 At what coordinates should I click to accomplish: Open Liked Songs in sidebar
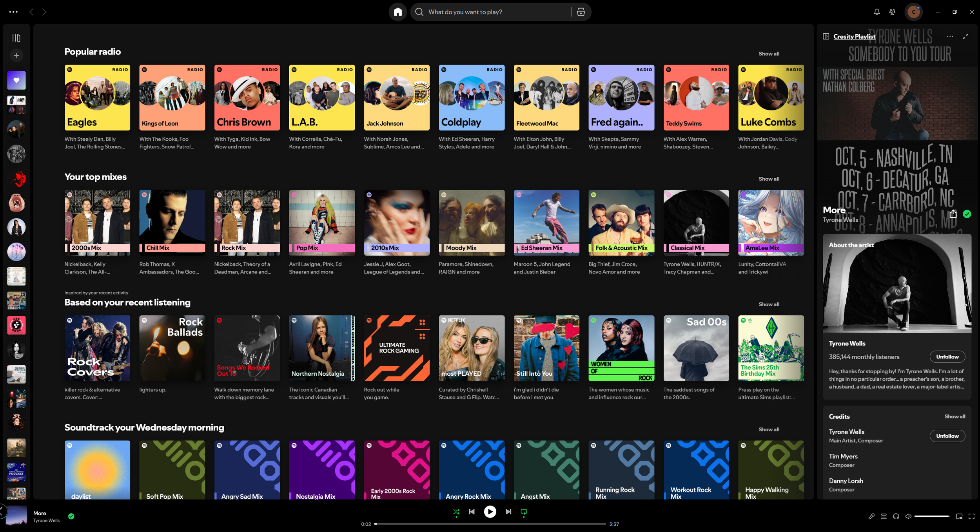pos(16,80)
